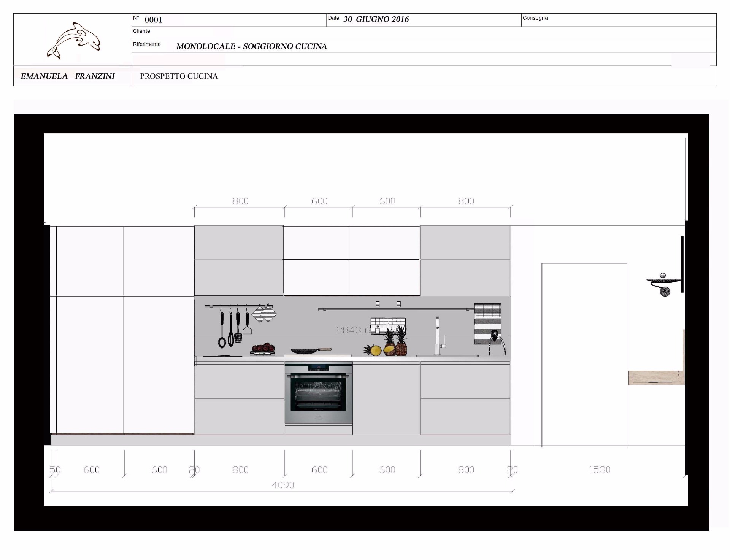Select the wire dish rack on the backsplash
The height and width of the screenshot is (560, 730).
click(x=388, y=326)
